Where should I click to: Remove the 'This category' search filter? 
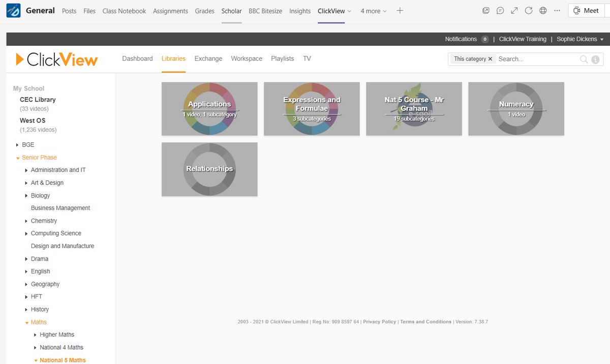490,59
